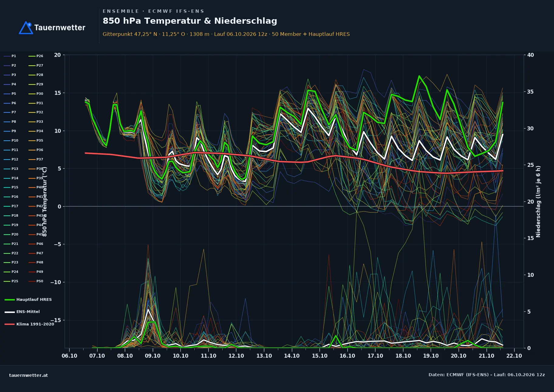Pick the P20 member legend entry

coord(11,235)
